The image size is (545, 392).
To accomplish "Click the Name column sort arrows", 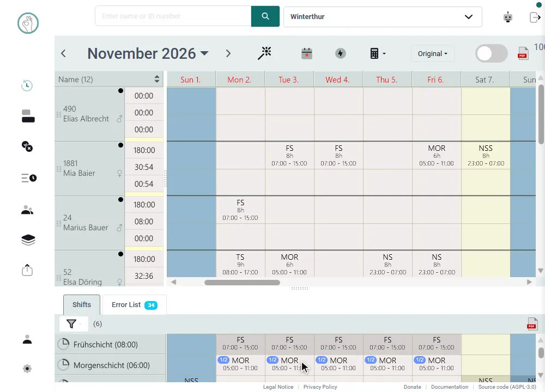I will click(x=157, y=79).
